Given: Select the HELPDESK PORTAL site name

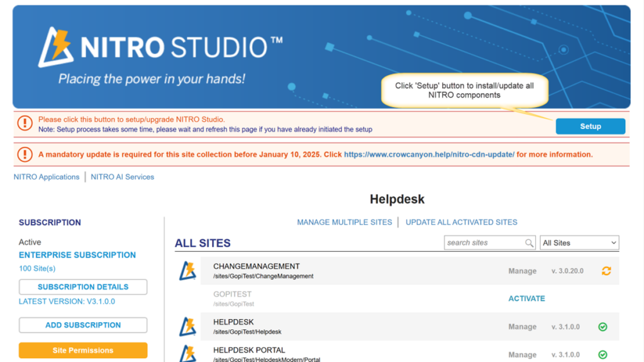Looking at the screenshot, I should click(x=249, y=350).
